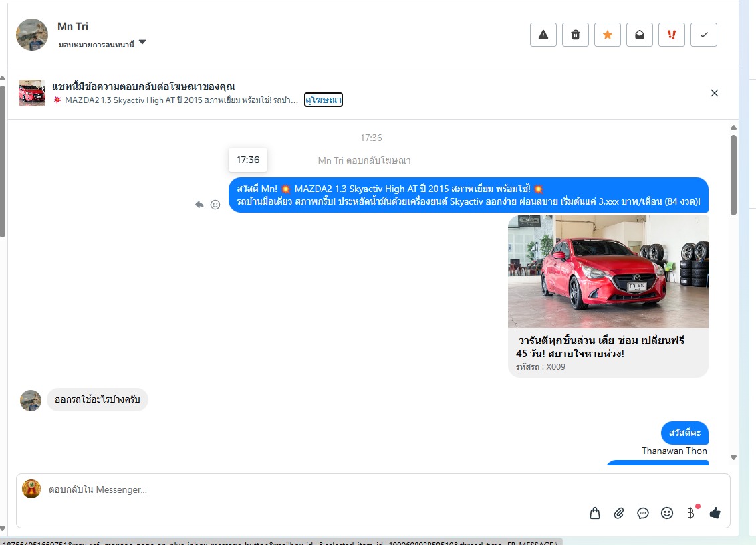Delete conversation using the trash icon
This screenshot has width=756, height=545.
coord(575,35)
